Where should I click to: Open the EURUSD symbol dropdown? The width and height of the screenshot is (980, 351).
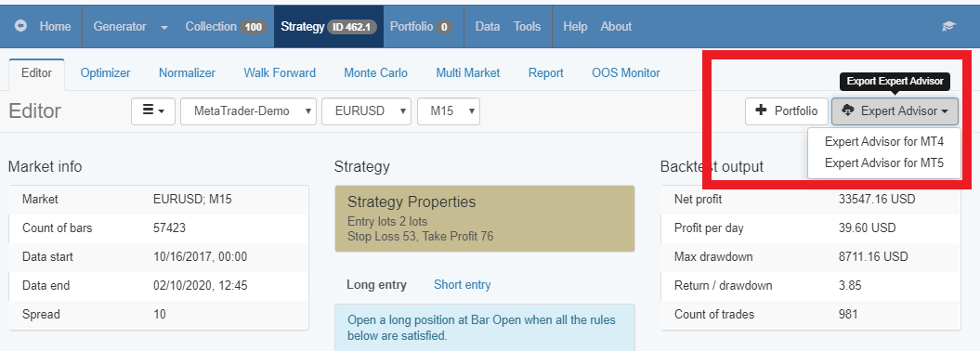click(367, 111)
